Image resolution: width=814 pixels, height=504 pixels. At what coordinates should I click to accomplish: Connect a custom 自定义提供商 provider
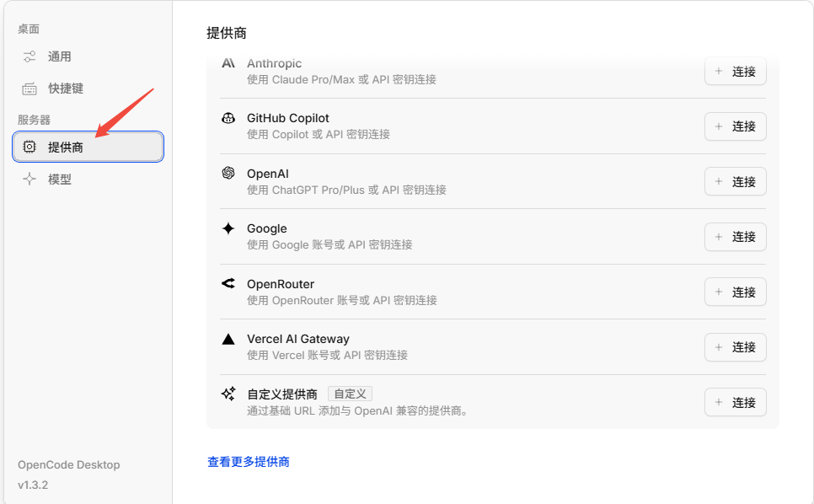coord(735,402)
